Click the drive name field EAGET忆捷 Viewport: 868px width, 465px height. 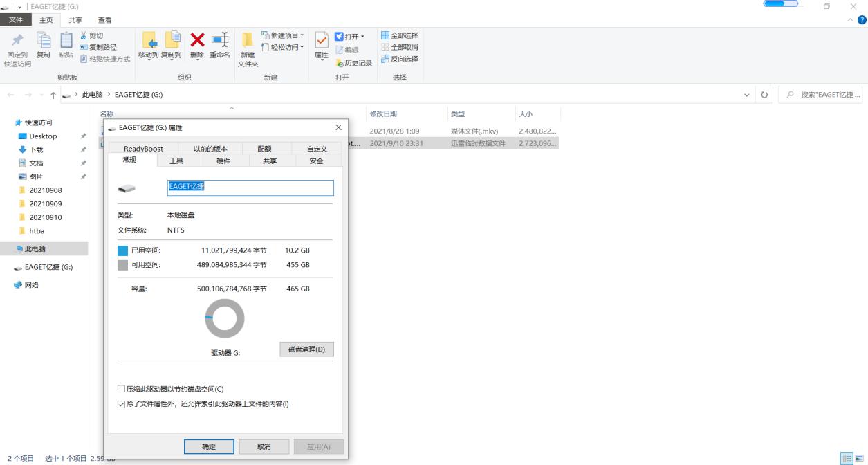[250, 188]
